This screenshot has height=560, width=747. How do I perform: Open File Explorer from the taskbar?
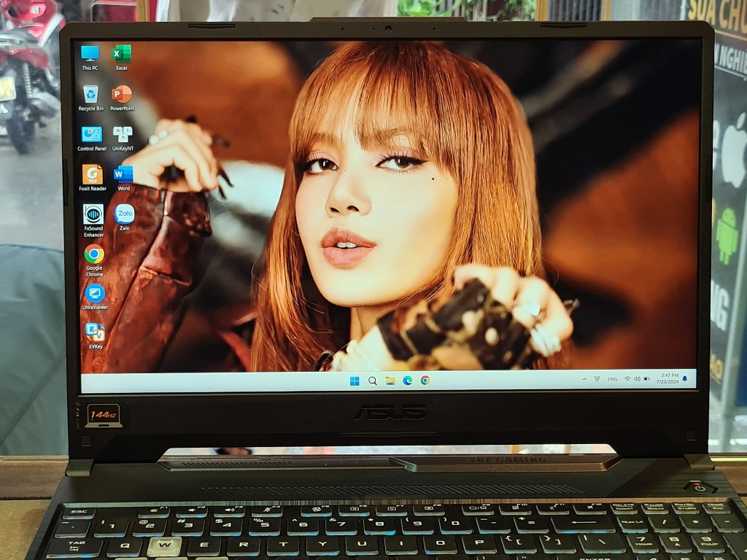click(390, 381)
